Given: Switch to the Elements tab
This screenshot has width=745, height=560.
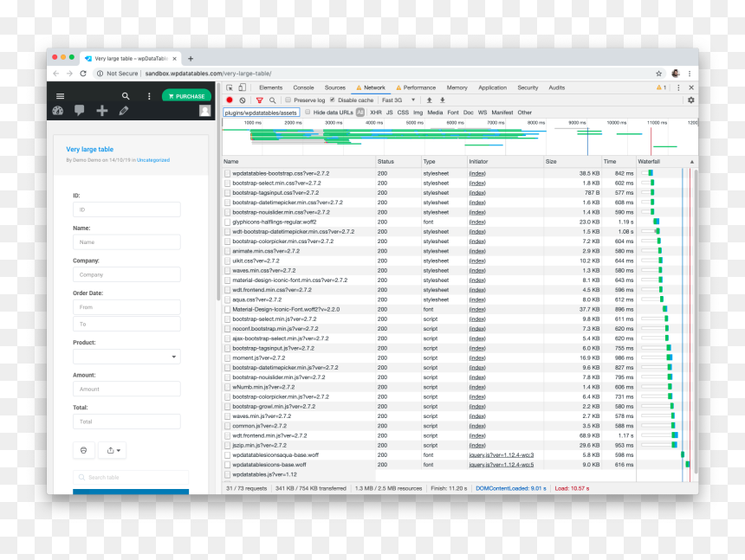Looking at the screenshot, I should click(x=271, y=87).
